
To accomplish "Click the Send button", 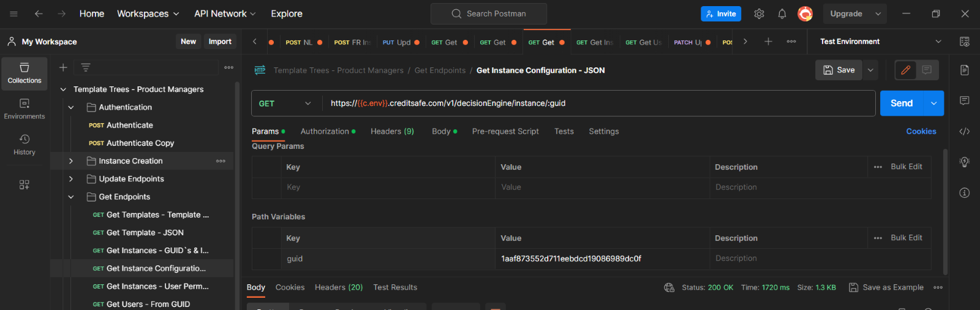I will [x=902, y=103].
